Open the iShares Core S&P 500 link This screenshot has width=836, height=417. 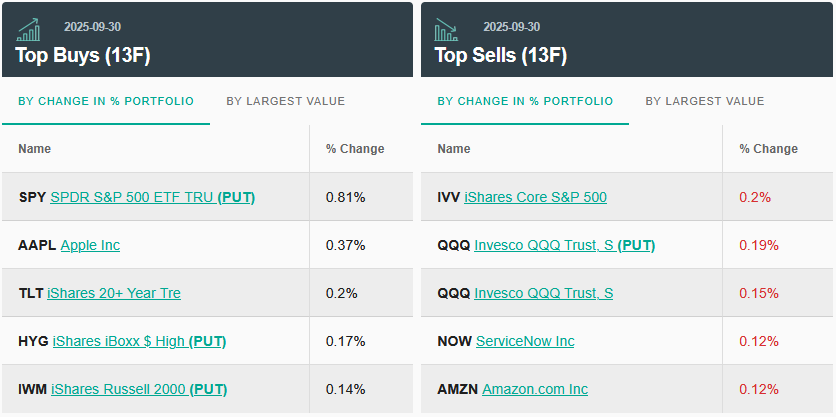[x=535, y=197]
